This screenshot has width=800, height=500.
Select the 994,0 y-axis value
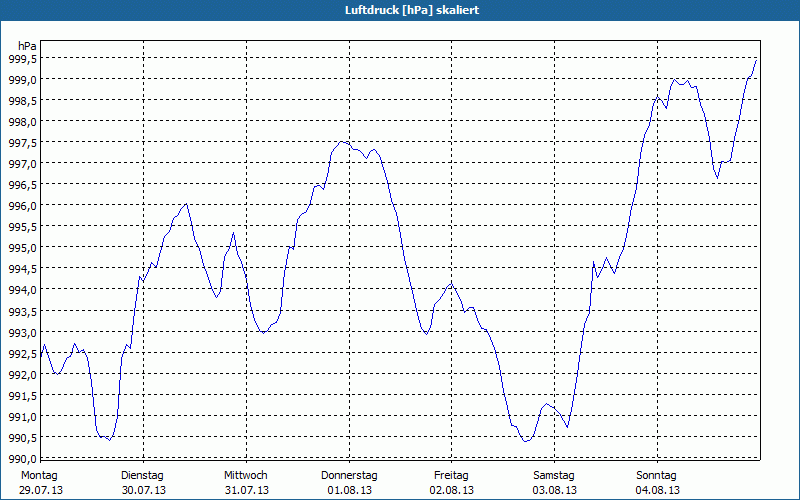(22, 290)
